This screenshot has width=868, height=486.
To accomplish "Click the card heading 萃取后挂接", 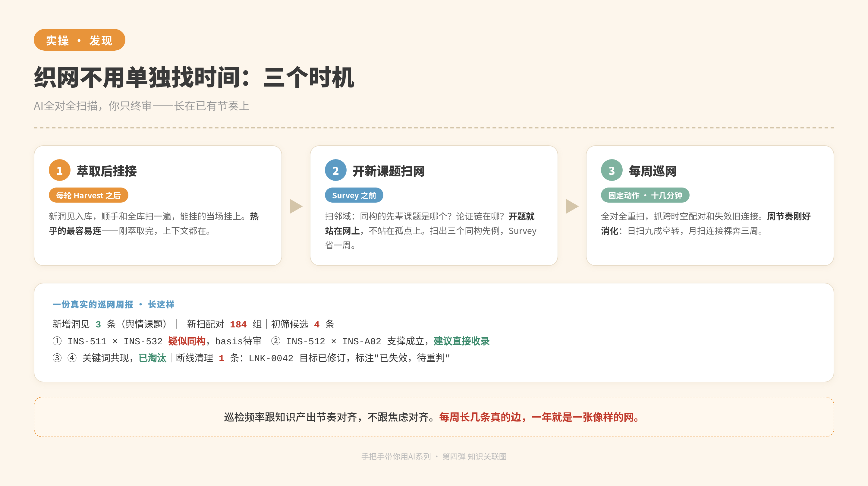I will pyautogui.click(x=106, y=171).
